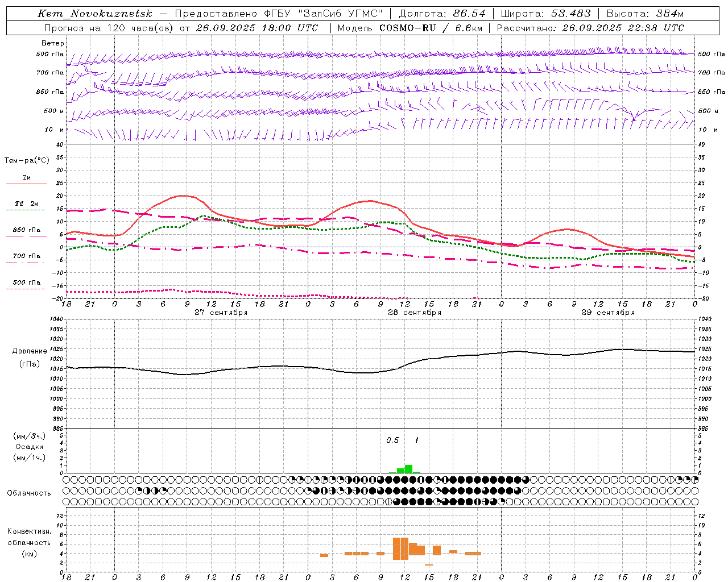Click the 0.5 precipitation amount value
The height and width of the screenshot is (582, 728).
pyautogui.click(x=392, y=440)
